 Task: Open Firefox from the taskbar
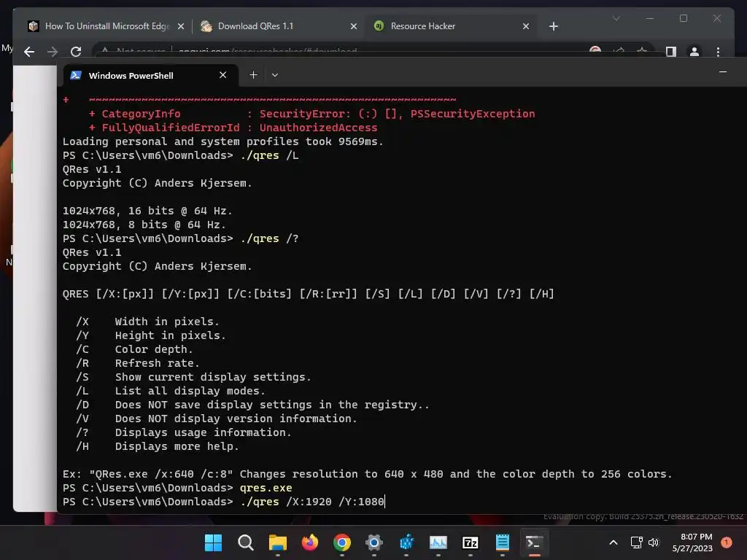309,542
